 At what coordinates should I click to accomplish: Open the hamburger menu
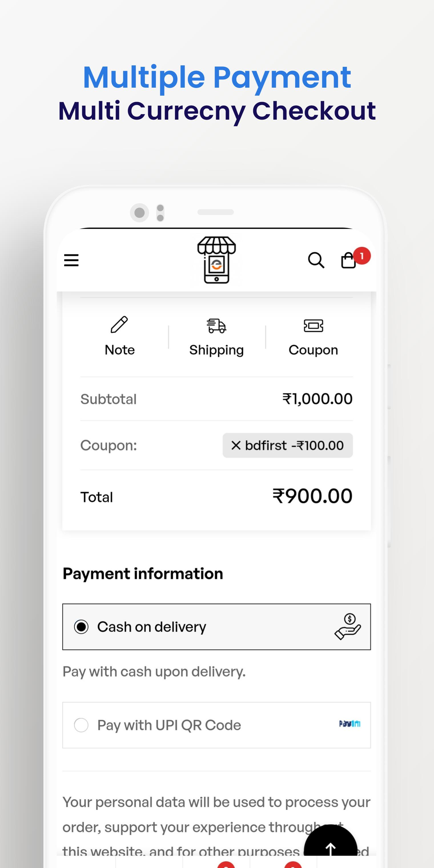click(71, 260)
